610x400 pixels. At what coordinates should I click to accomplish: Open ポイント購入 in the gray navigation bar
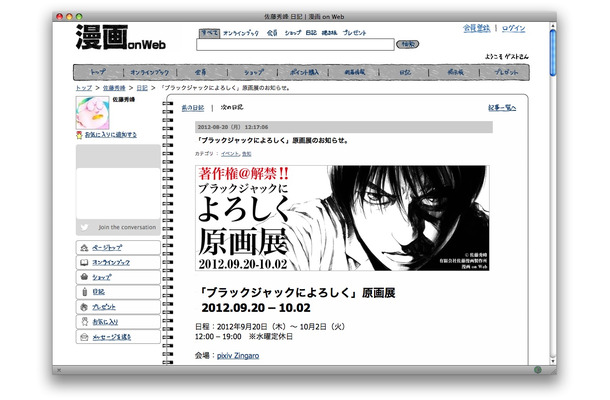coord(304,72)
